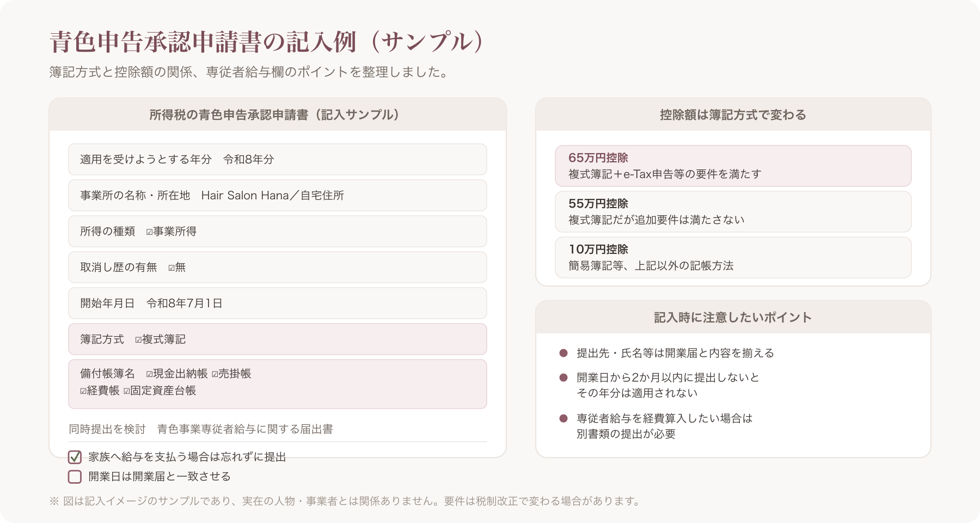The image size is (980, 523).
Task: Click the text 簡易簿記等、上記以外の記帳方法
Action: coord(651,266)
